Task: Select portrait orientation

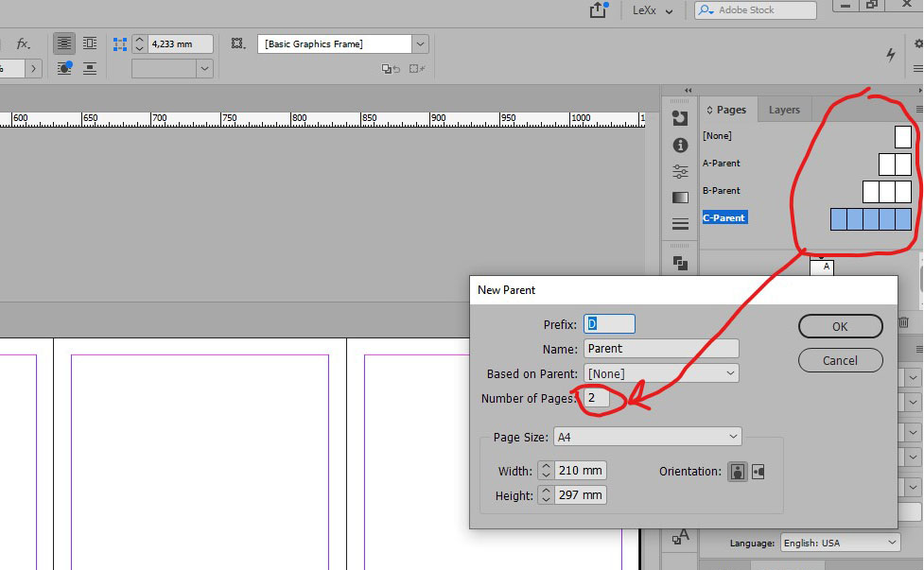Action: pos(737,472)
